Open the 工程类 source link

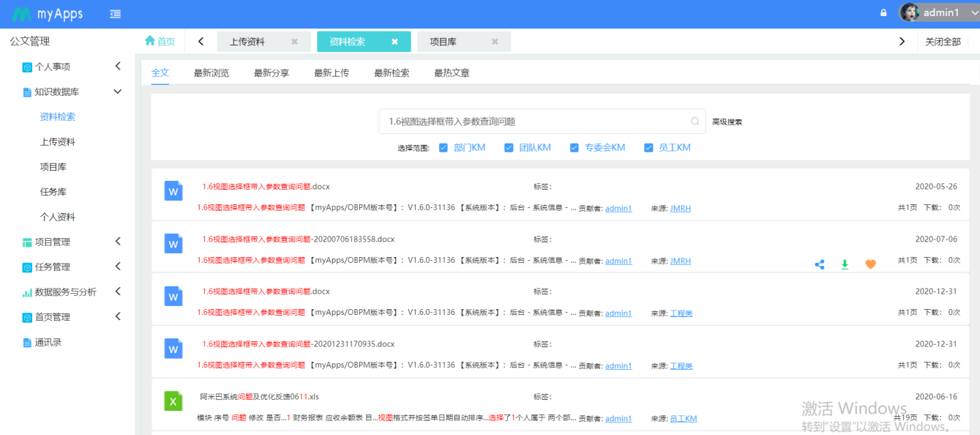point(680,313)
